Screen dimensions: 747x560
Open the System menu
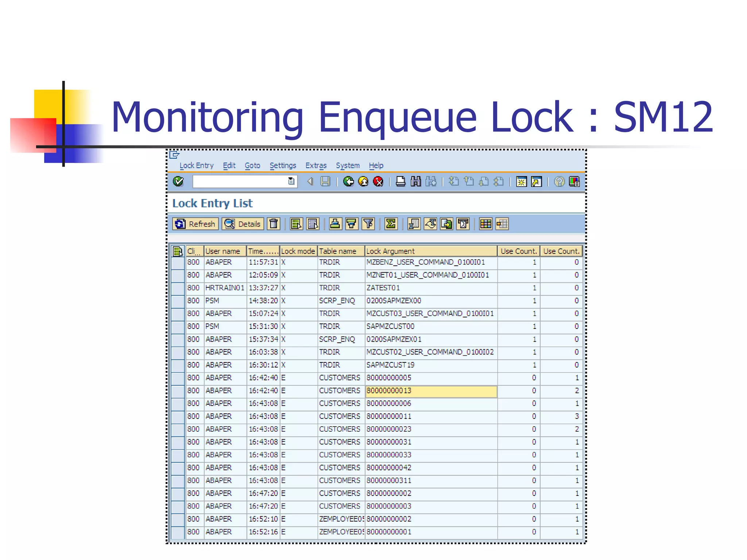(x=348, y=166)
